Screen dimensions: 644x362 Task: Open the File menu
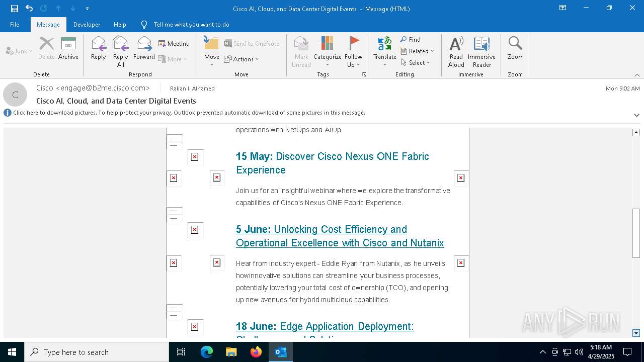(x=15, y=25)
